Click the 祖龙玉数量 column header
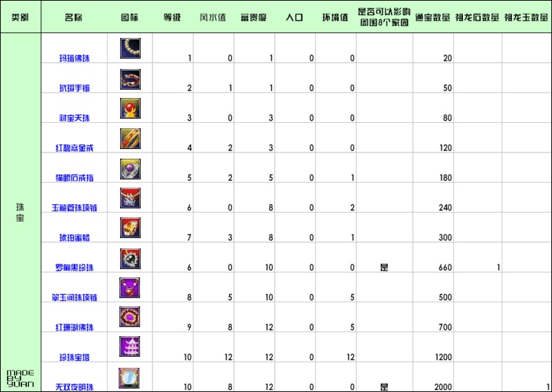This screenshot has height=392, width=552. 526,17
